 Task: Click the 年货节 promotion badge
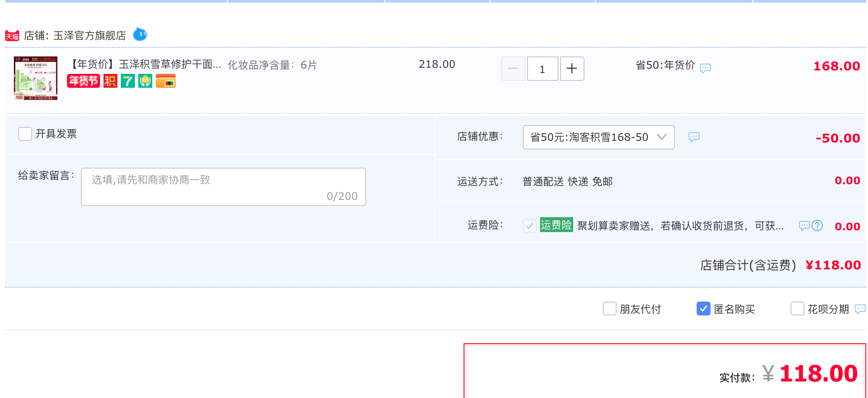tap(83, 81)
